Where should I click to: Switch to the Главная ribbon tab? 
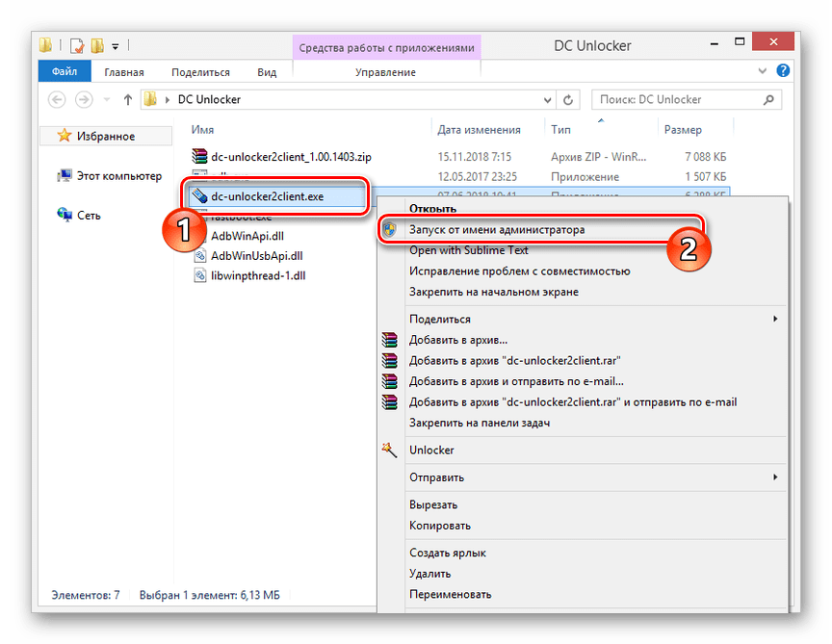tap(124, 72)
